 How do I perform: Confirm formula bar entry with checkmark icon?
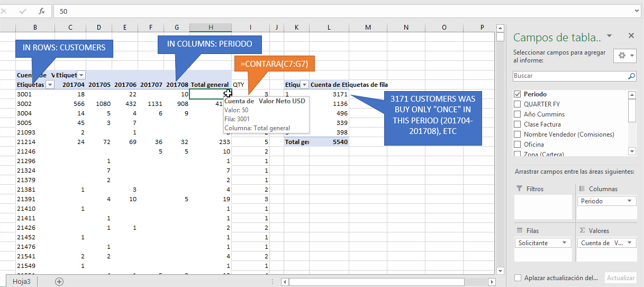(23, 11)
